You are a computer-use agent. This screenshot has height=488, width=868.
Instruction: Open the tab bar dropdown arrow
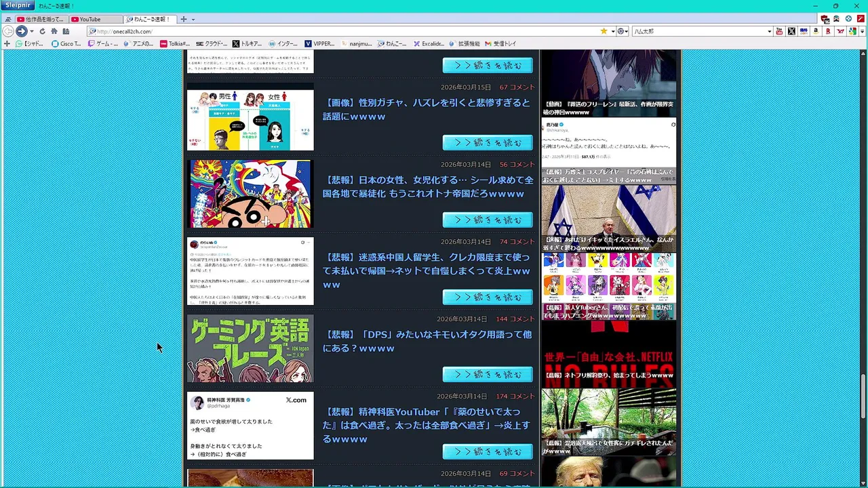coord(193,19)
